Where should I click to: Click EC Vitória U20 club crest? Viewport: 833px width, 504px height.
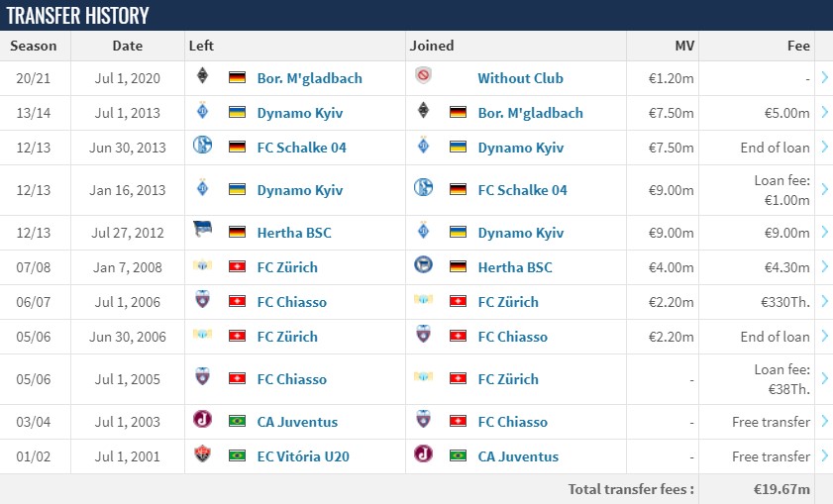[x=202, y=454]
